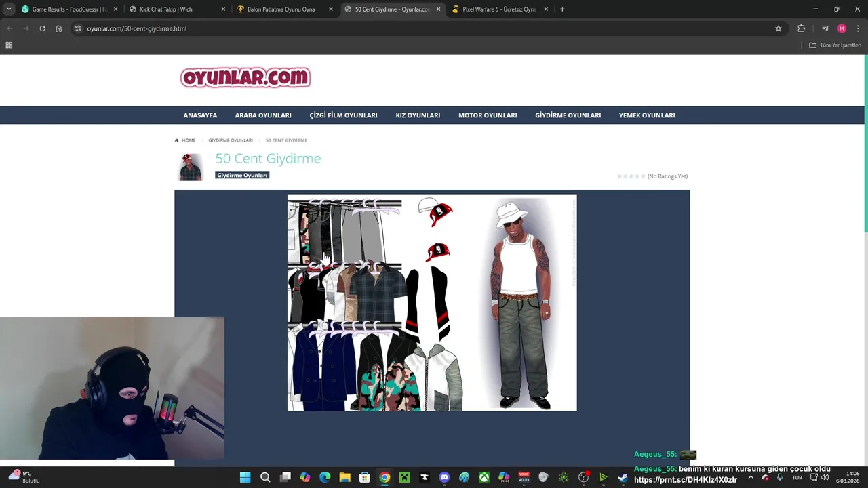Launch Minecraft from the taskbar

point(404,477)
